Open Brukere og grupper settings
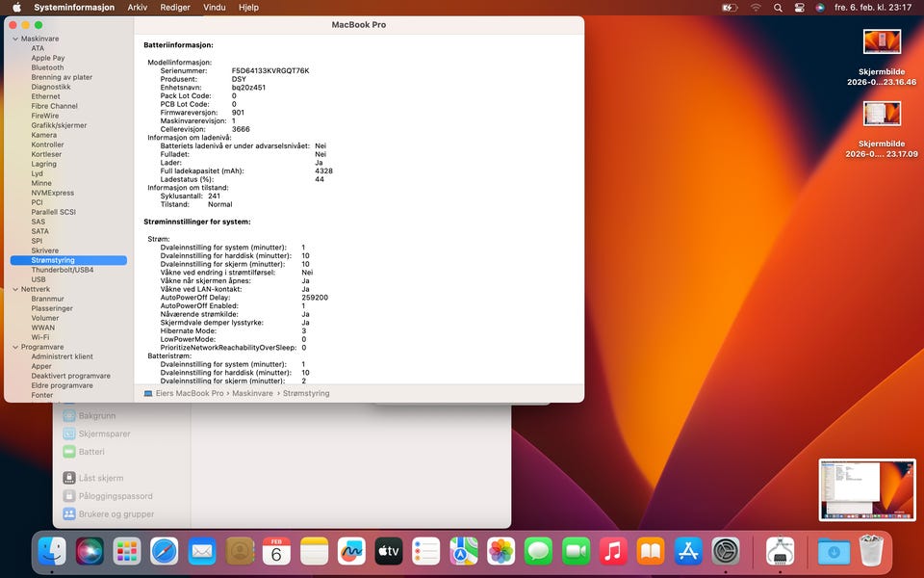The height and width of the screenshot is (578, 924). [115, 514]
